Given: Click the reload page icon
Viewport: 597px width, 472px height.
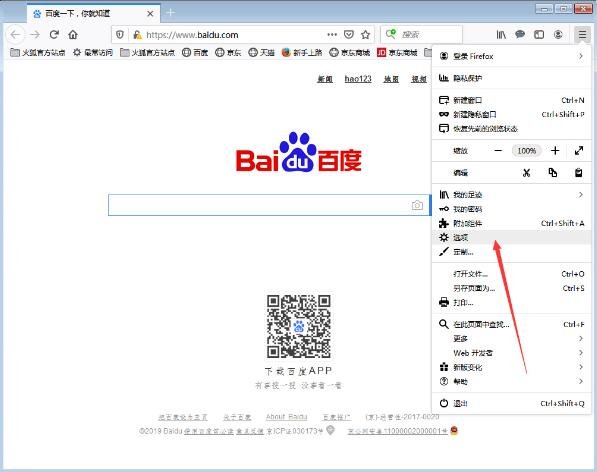Looking at the screenshot, I should click(x=54, y=35).
